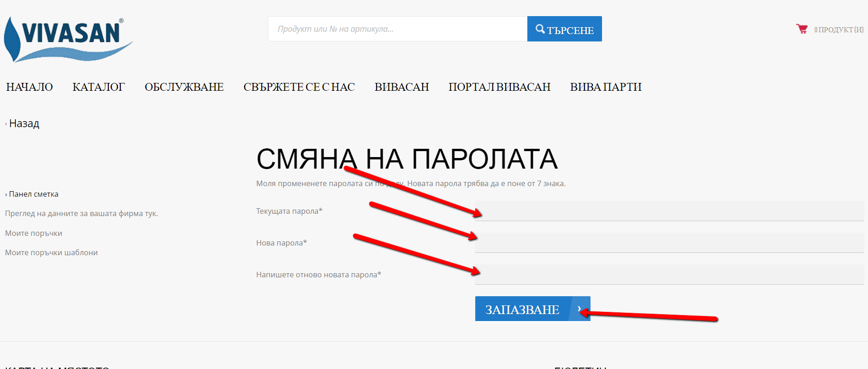This screenshot has height=369, width=868.
Task: Click the Текущата парола input field
Action: pos(669,211)
